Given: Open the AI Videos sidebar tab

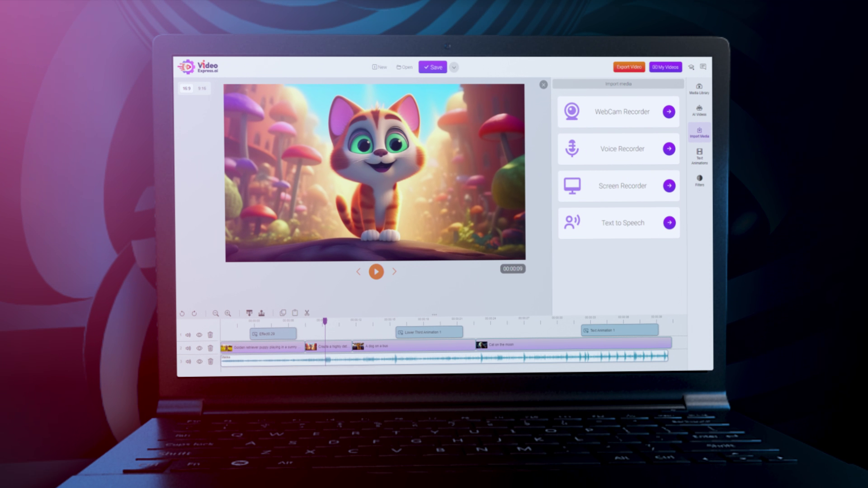Looking at the screenshot, I should (699, 110).
